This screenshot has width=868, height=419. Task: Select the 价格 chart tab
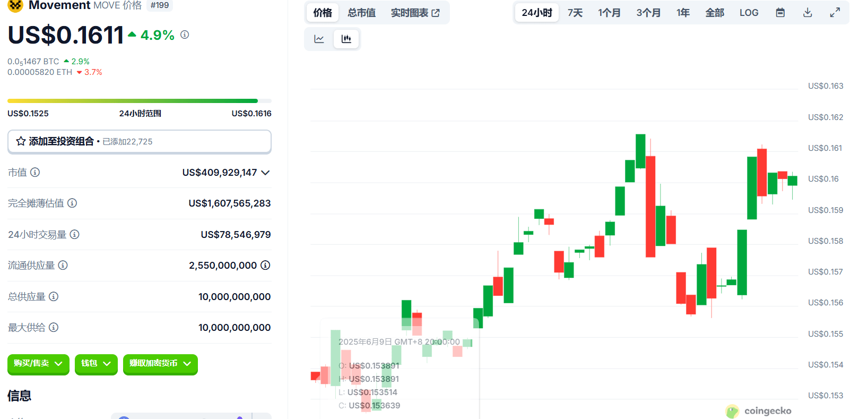[323, 13]
